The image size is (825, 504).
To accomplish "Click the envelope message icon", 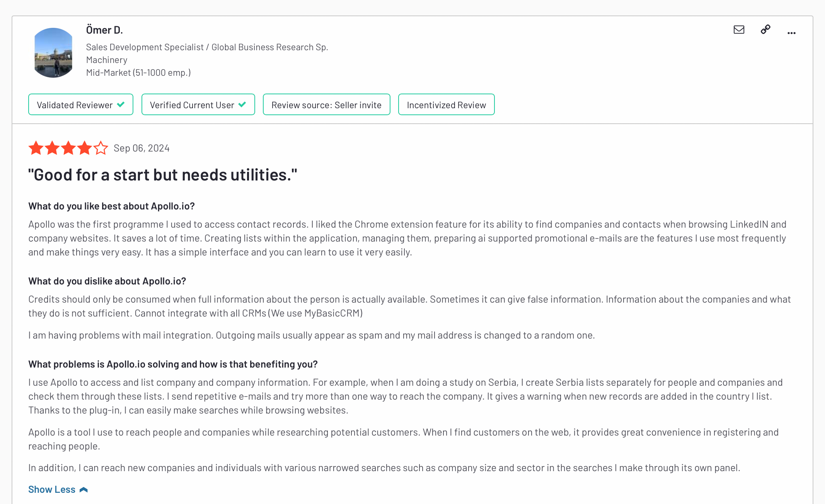I will (739, 30).
